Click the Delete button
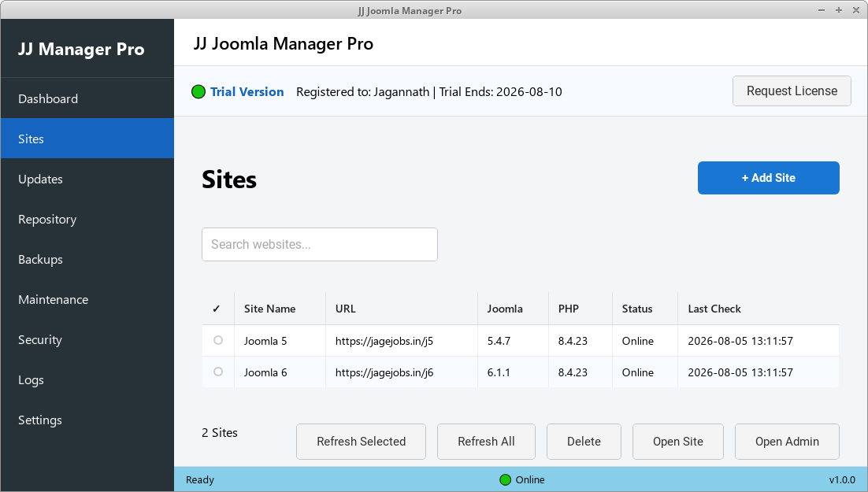 pyautogui.click(x=584, y=442)
